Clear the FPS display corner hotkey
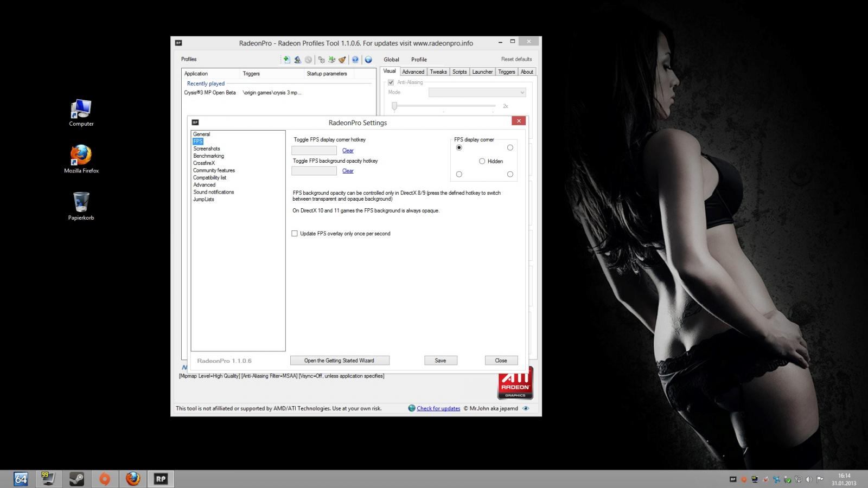Viewport: 868px width, 488px height. 348,151
